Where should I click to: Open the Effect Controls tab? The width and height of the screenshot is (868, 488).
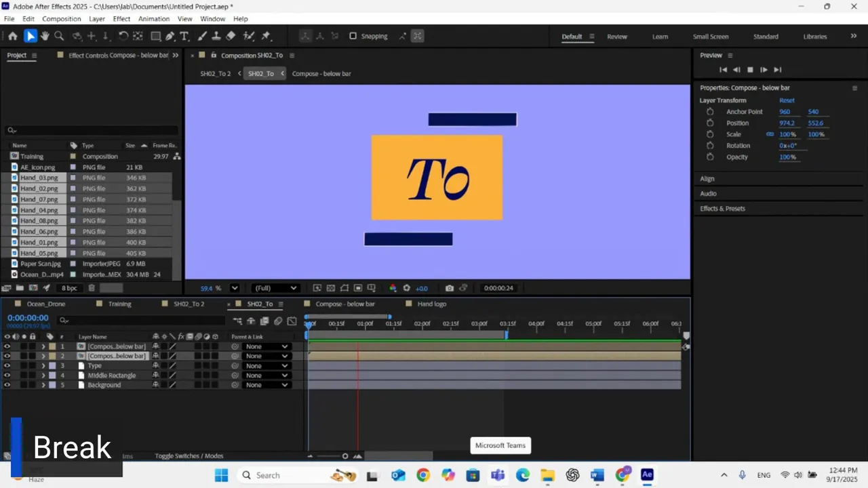(x=118, y=55)
